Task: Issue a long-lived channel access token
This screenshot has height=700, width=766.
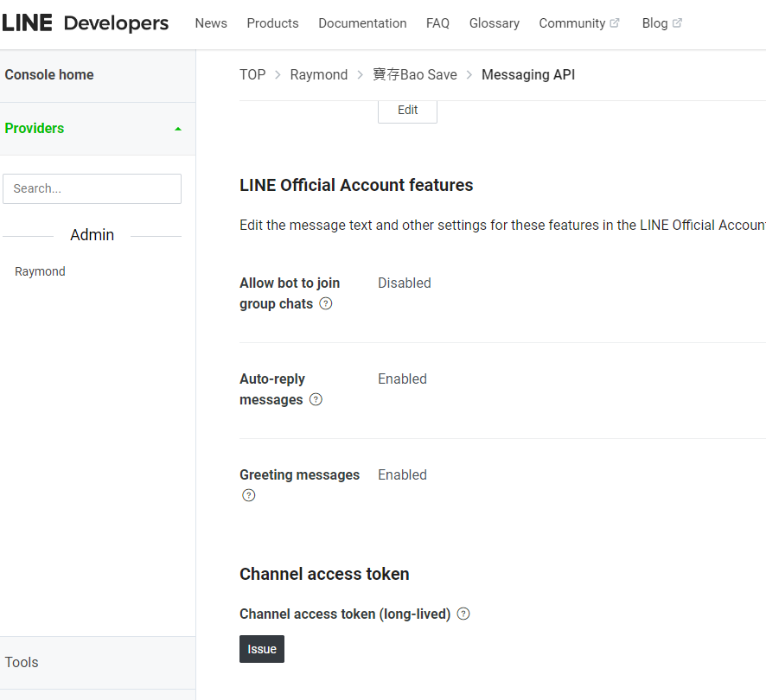Action: pos(262,649)
